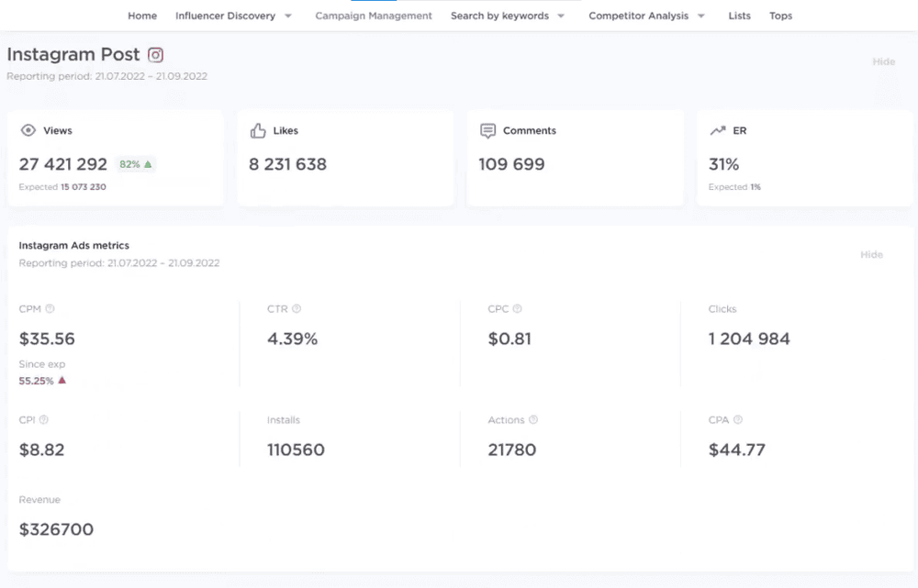
Task: Open the Search by keywords menu
Action: point(500,16)
